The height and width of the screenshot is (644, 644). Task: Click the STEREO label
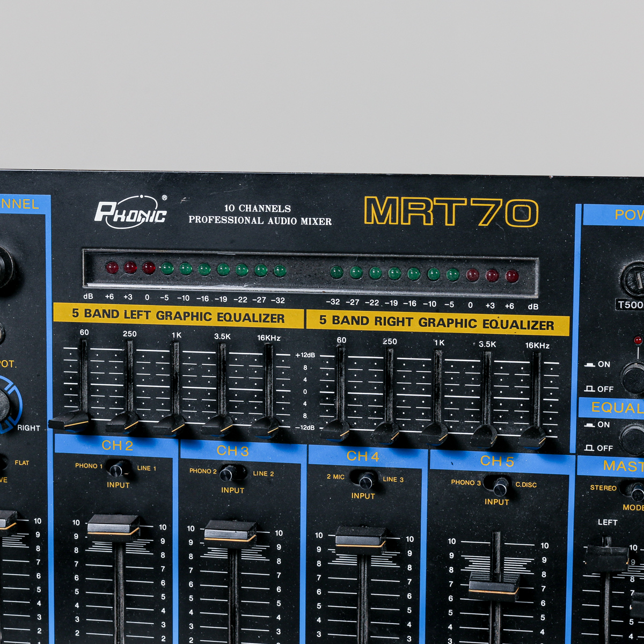tap(603, 488)
